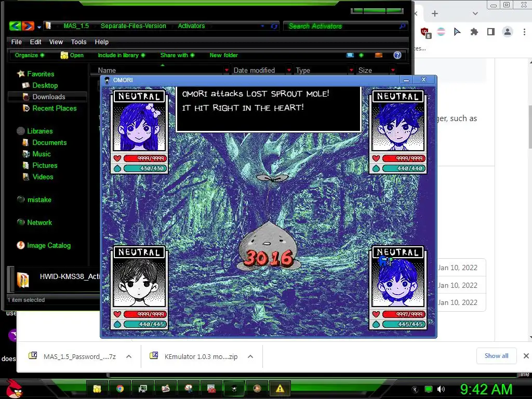
Task: Click the HWID-KMS38 file icon in details pane
Action: tap(23, 280)
